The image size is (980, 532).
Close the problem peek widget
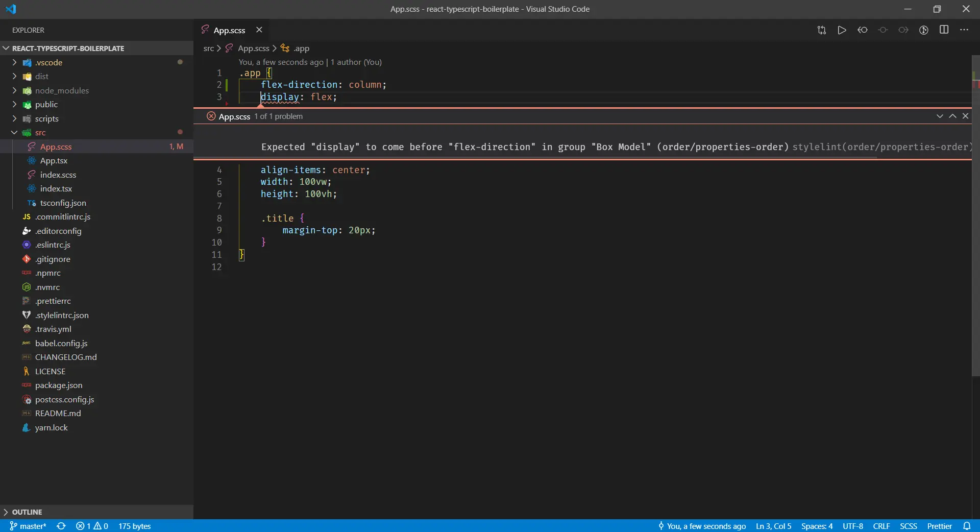click(x=965, y=116)
